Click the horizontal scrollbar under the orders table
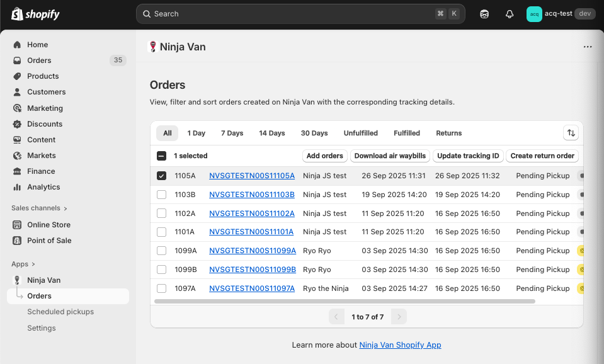The width and height of the screenshot is (604, 364). coord(344,302)
